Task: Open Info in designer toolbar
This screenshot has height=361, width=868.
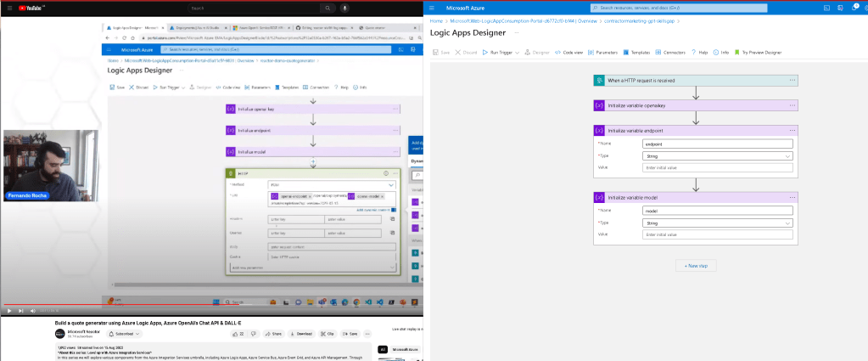Action: [x=721, y=52]
